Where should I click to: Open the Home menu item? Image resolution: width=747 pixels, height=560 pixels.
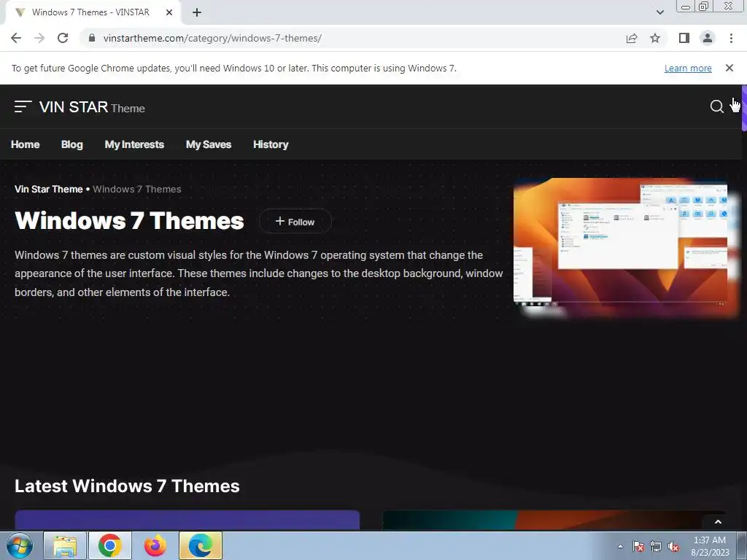(26, 144)
